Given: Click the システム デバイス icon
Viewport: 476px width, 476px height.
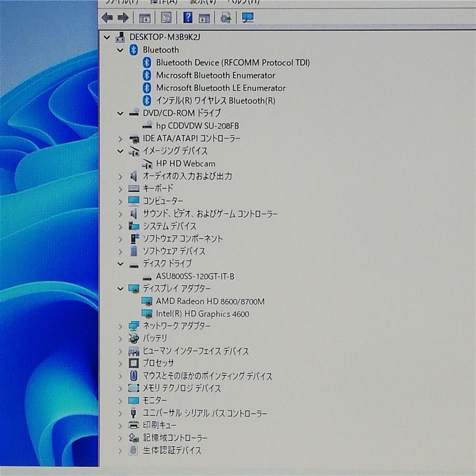Looking at the screenshot, I should pyautogui.click(x=134, y=226).
